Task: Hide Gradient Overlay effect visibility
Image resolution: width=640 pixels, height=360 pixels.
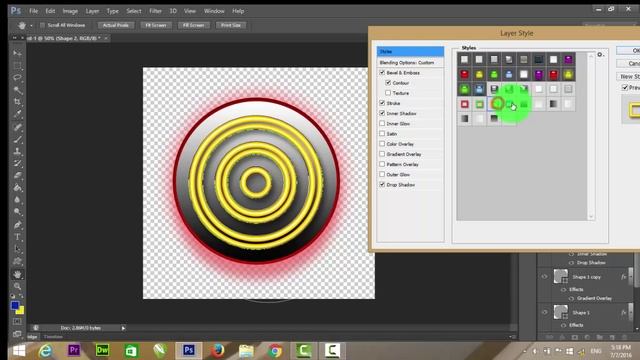Action: click(571, 298)
